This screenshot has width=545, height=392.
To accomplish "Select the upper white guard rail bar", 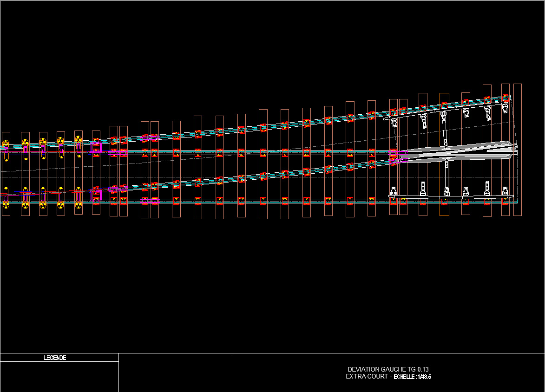I will coord(447,110).
